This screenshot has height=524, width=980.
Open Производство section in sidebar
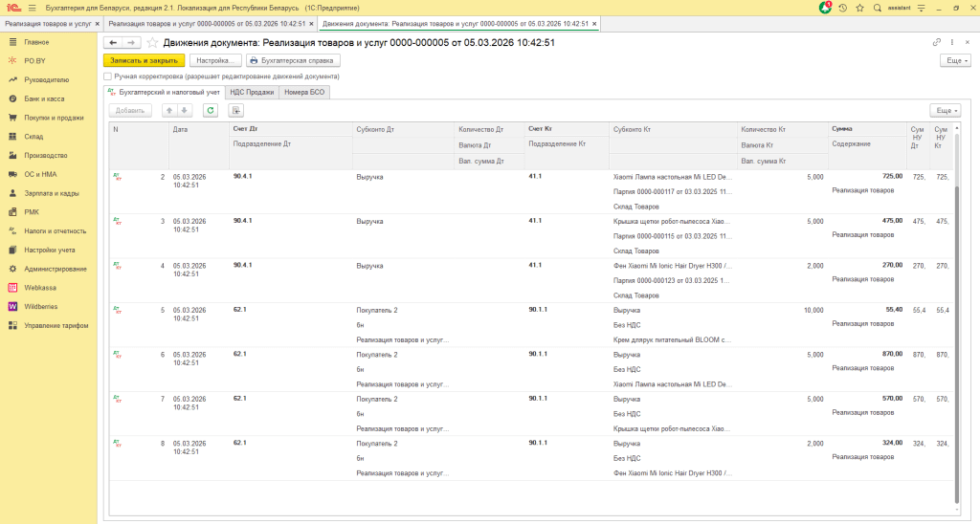coord(48,156)
